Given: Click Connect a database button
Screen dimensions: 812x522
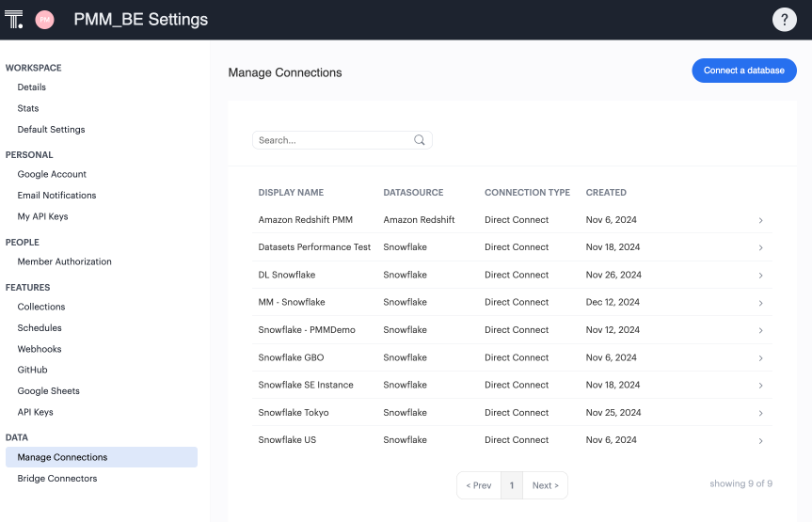Looking at the screenshot, I should click(x=743, y=71).
